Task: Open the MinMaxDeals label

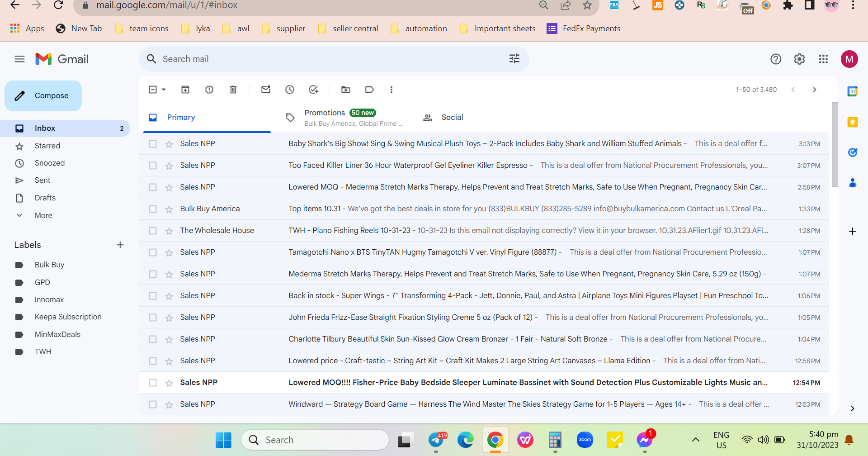Action: tap(57, 334)
